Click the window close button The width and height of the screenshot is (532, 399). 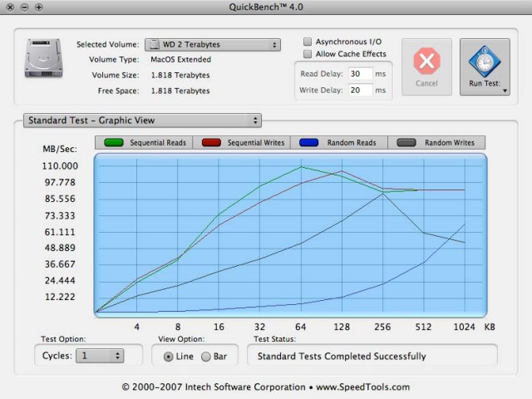(10, 7)
